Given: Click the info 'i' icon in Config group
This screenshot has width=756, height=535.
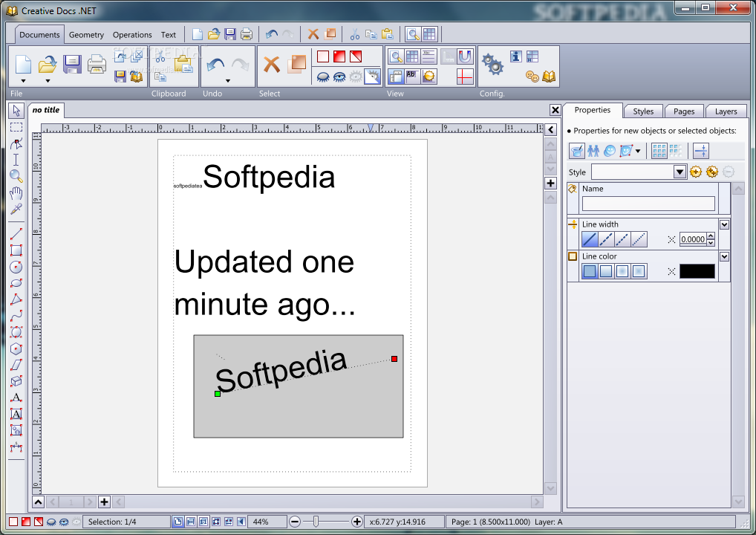Looking at the screenshot, I should pyautogui.click(x=516, y=56).
